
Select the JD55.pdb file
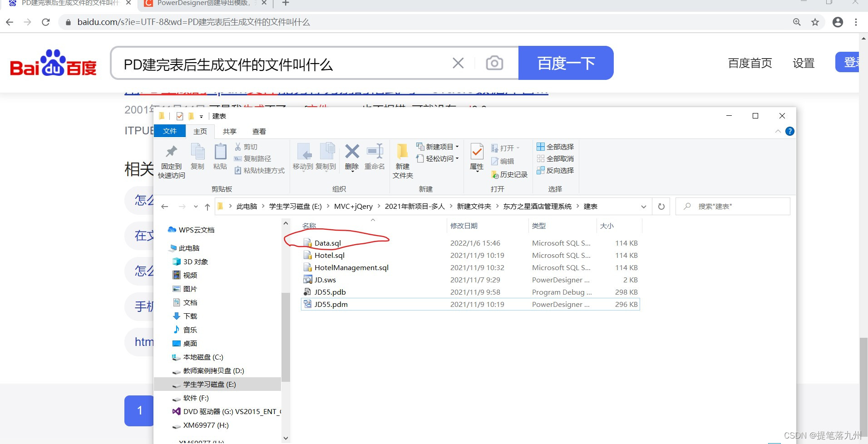330,292
